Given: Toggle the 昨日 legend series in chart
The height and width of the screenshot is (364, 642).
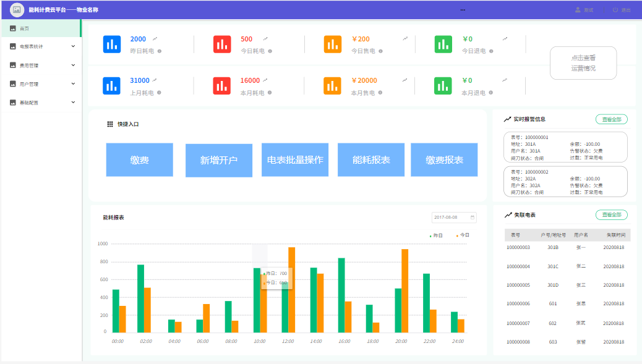Looking at the screenshot, I should click(437, 235).
